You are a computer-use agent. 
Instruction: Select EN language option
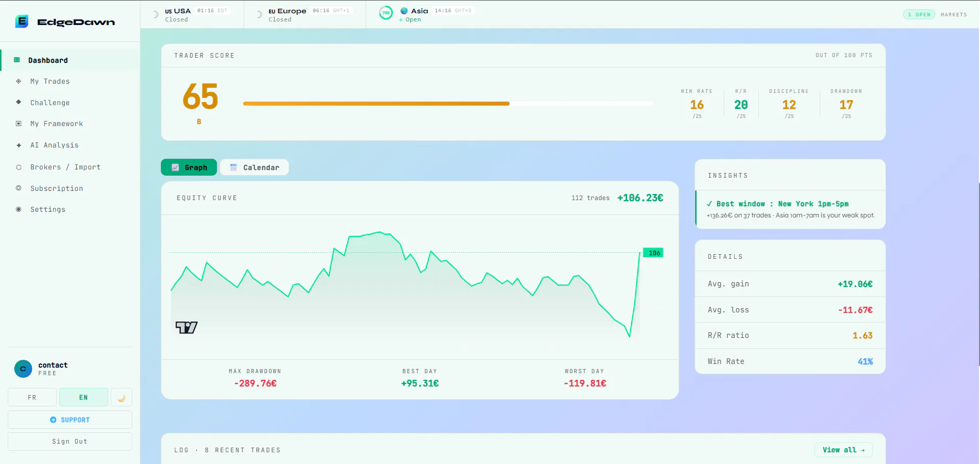pos(83,397)
